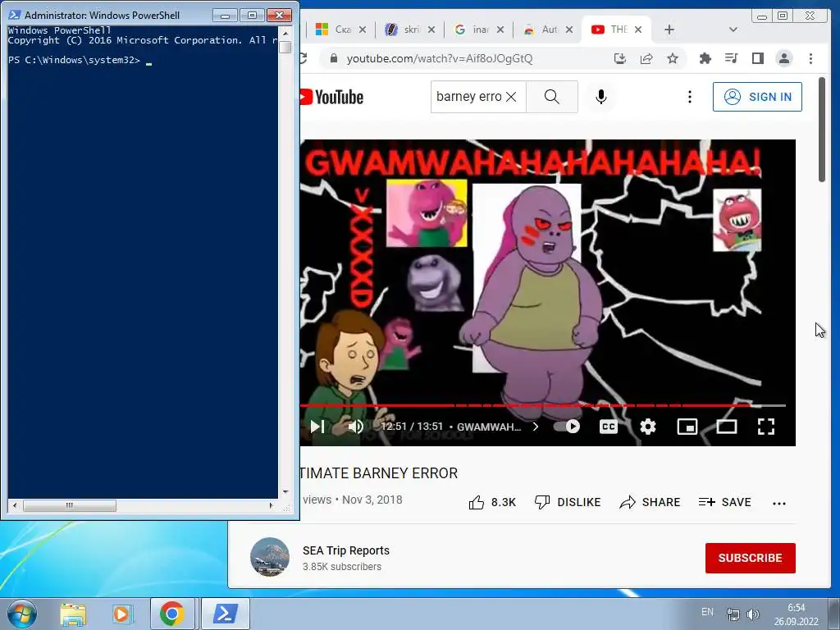Open system volume tray icon
Image resolution: width=840 pixels, height=630 pixels.
[753, 614]
